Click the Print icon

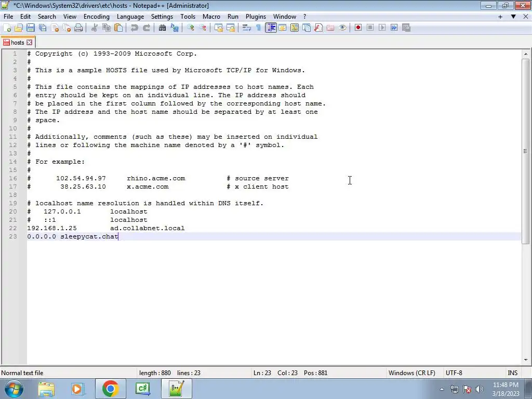78,28
